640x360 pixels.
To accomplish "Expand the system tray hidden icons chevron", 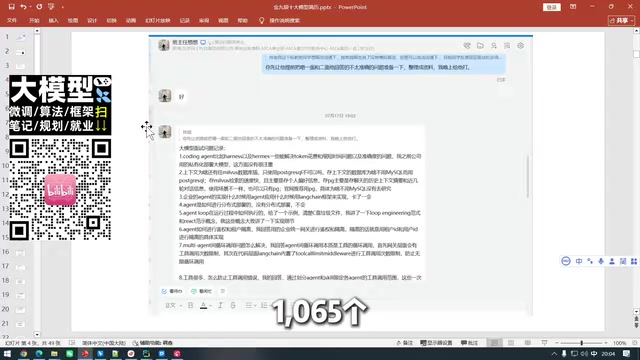I will tap(554, 354).
